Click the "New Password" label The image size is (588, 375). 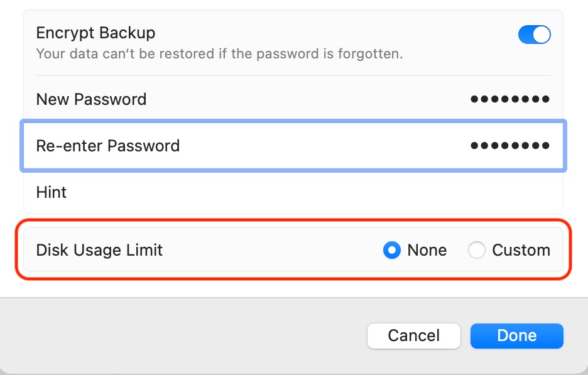click(91, 99)
